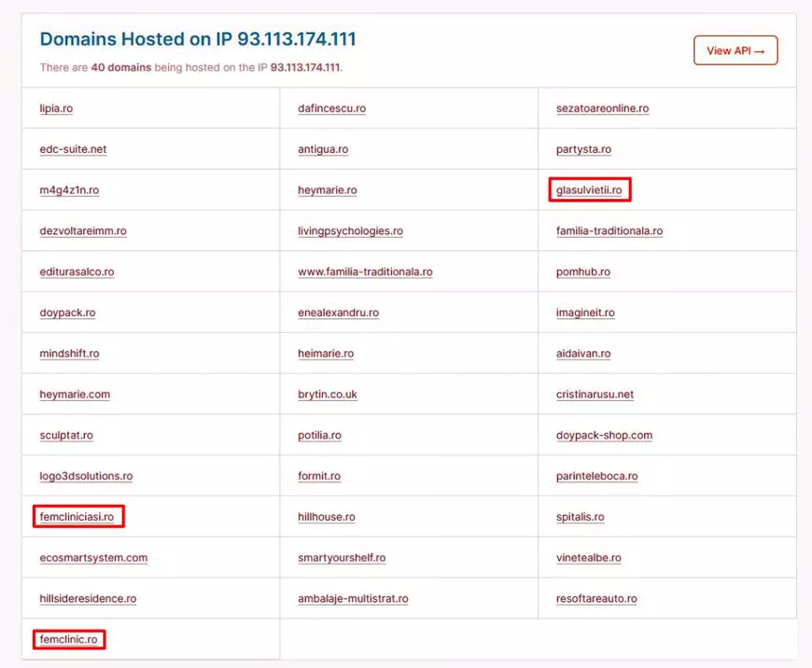812x668 pixels.
Task: Visit dafincescu.ro domain link
Action: (x=331, y=108)
